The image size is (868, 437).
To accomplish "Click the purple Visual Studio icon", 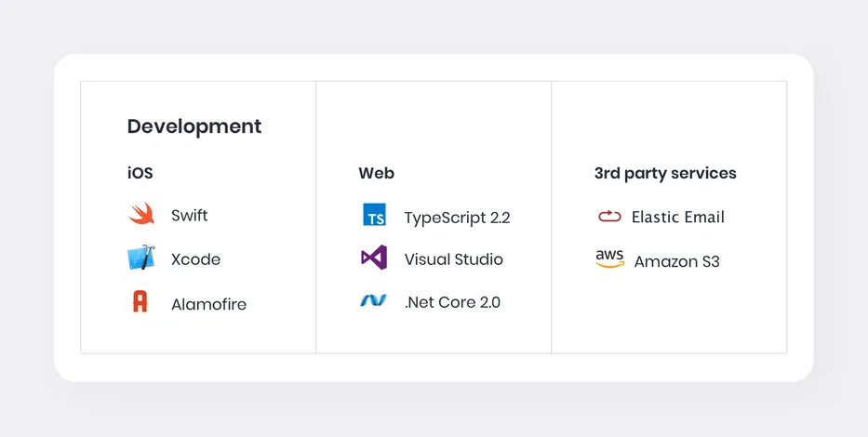I will tap(374, 258).
